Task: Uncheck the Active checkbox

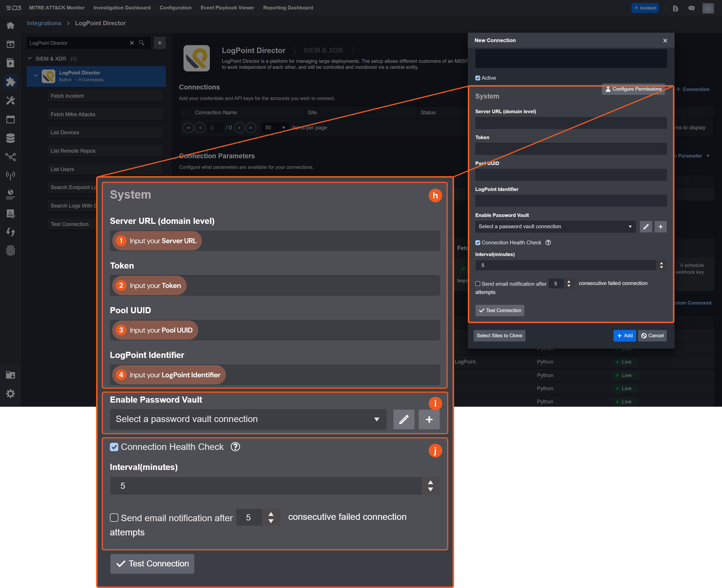Action: 478,78
